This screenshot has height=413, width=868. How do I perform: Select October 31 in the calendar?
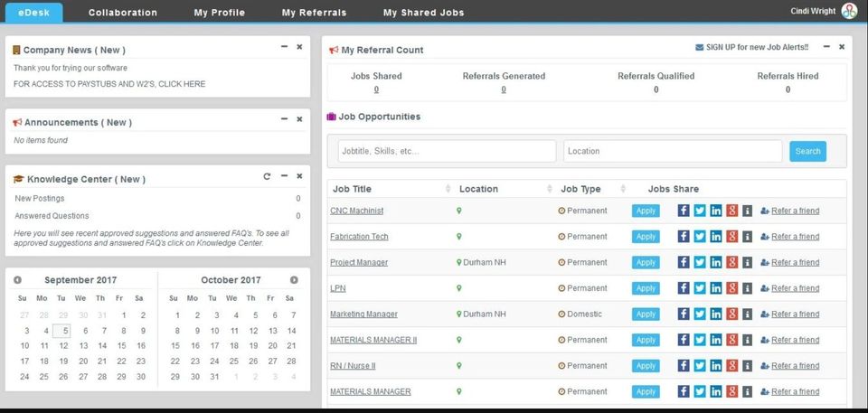pyautogui.click(x=214, y=377)
